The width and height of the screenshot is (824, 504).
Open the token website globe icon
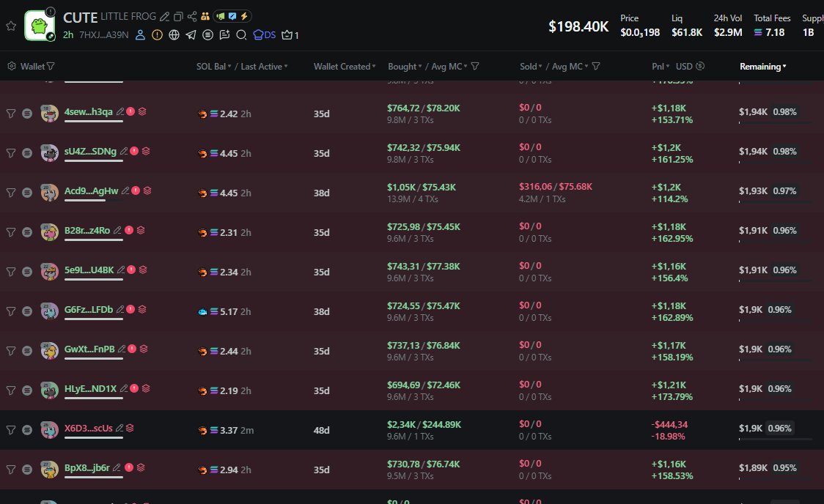(x=174, y=35)
